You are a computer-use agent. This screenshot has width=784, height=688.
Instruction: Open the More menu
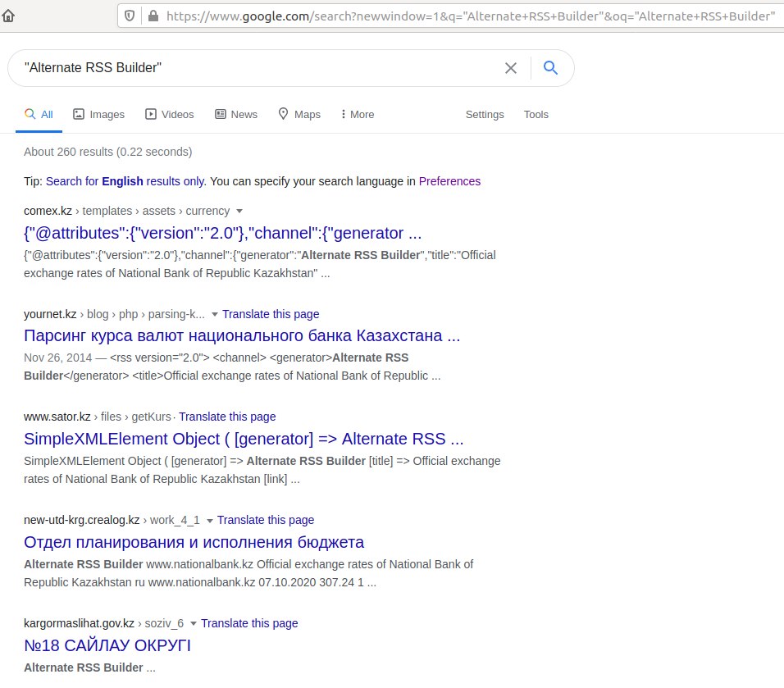[x=358, y=115]
